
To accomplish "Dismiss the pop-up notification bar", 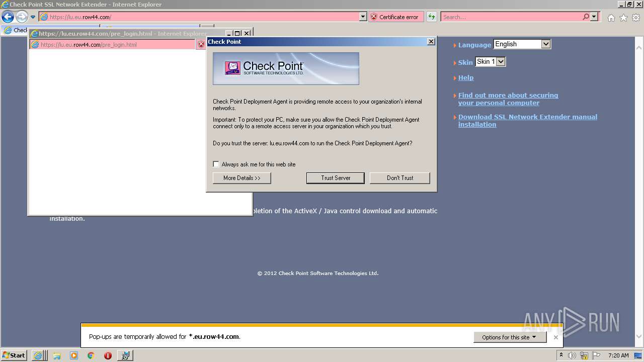I will (555, 337).
